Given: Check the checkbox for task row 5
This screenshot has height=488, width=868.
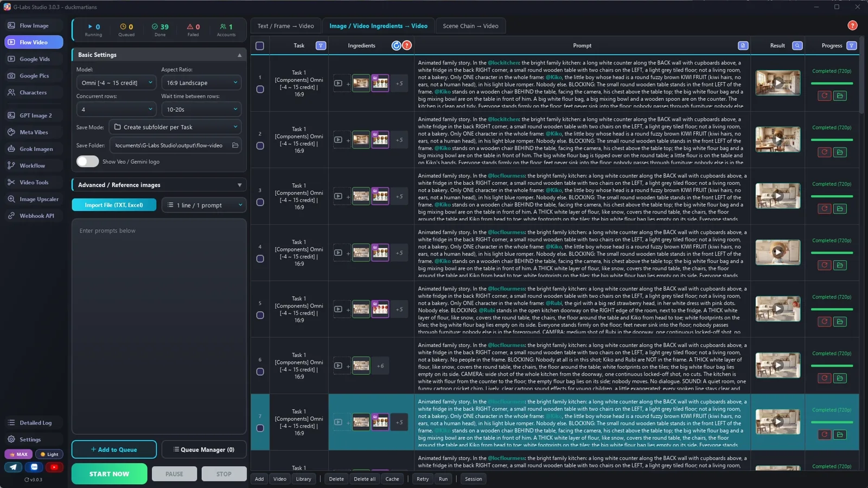Looking at the screenshot, I should point(260,316).
